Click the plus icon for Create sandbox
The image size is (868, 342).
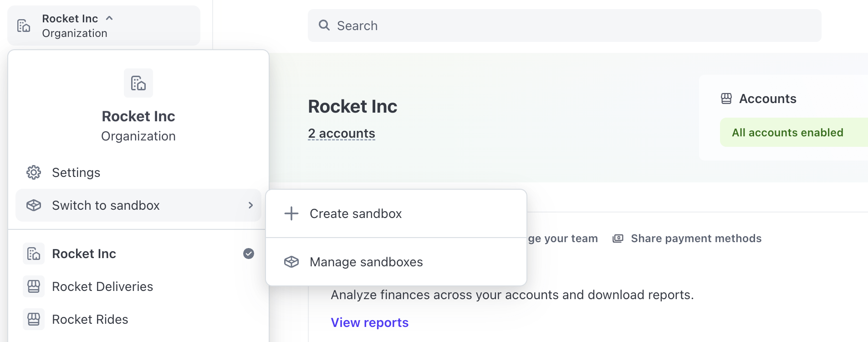(291, 213)
